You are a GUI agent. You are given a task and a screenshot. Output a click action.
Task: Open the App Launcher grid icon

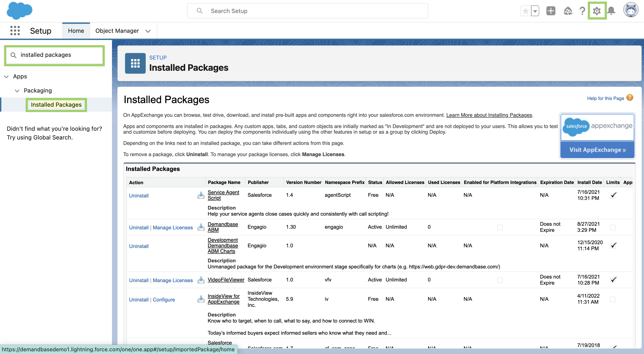click(15, 31)
